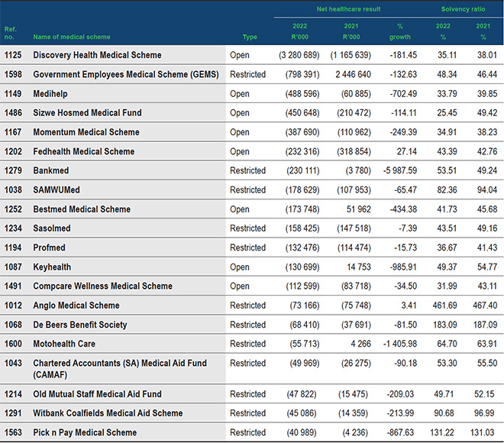Select reference number 1486
This screenshot has height=443, width=504.
click(x=13, y=113)
